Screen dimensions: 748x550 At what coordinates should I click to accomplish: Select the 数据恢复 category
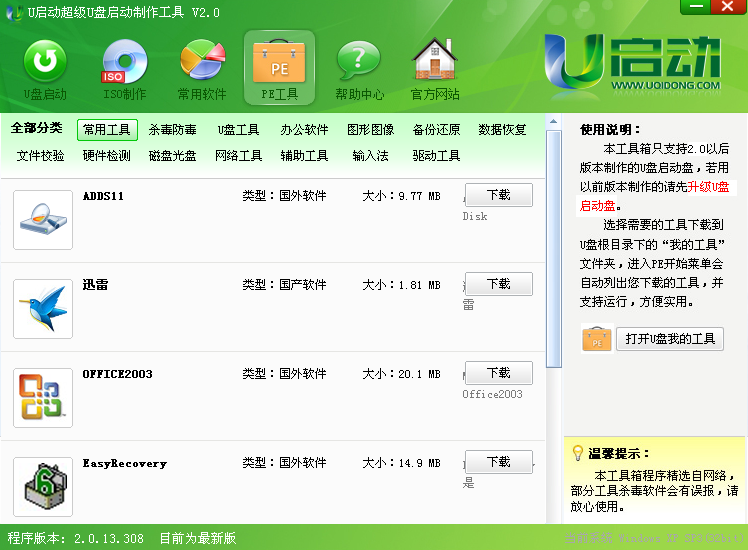(x=502, y=130)
